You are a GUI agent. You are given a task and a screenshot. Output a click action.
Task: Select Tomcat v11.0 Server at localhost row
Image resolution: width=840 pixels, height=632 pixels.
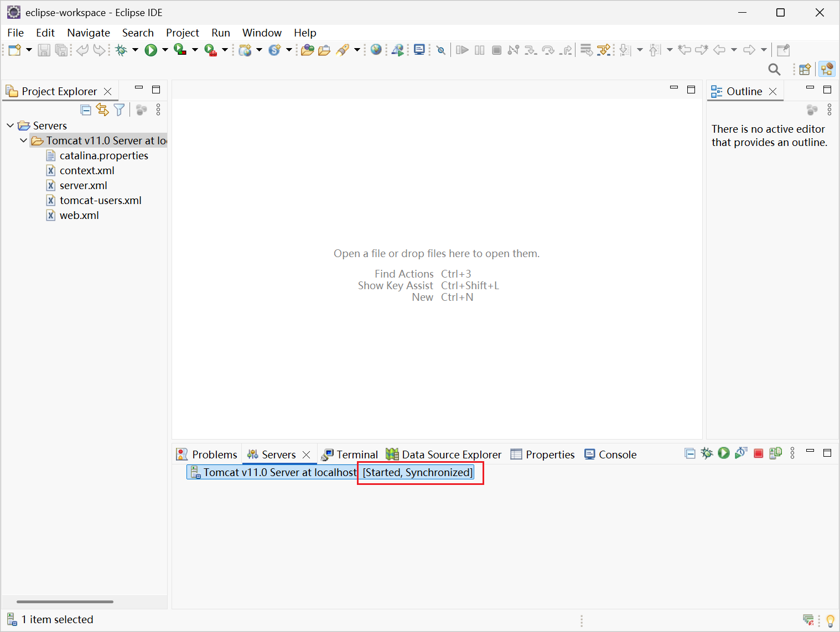tap(330, 472)
